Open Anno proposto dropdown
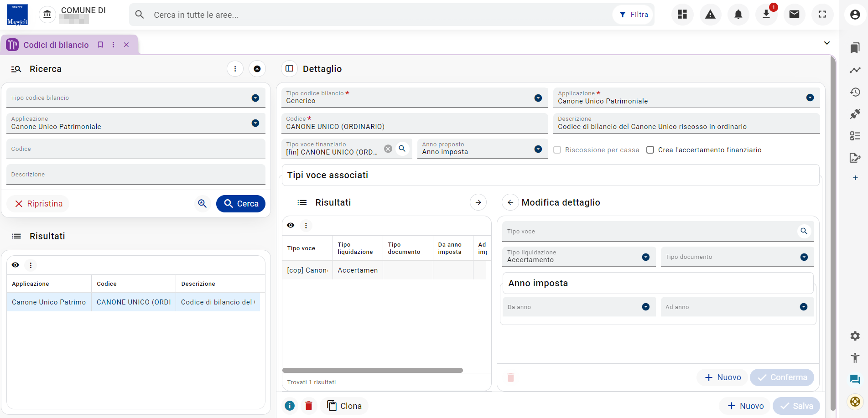 pyautogui.click(x=538, y=149)
